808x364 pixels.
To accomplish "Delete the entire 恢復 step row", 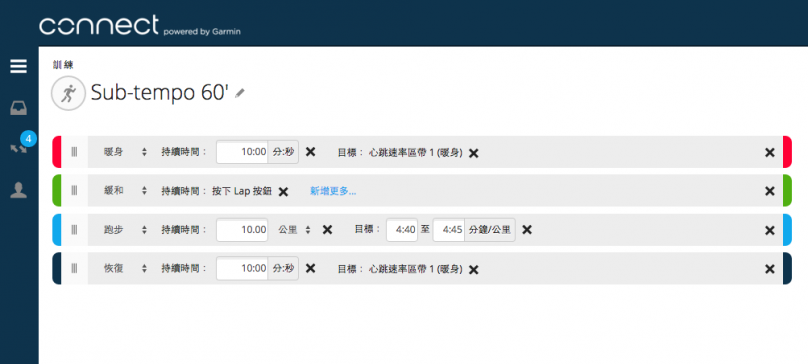I will [769, 269].
